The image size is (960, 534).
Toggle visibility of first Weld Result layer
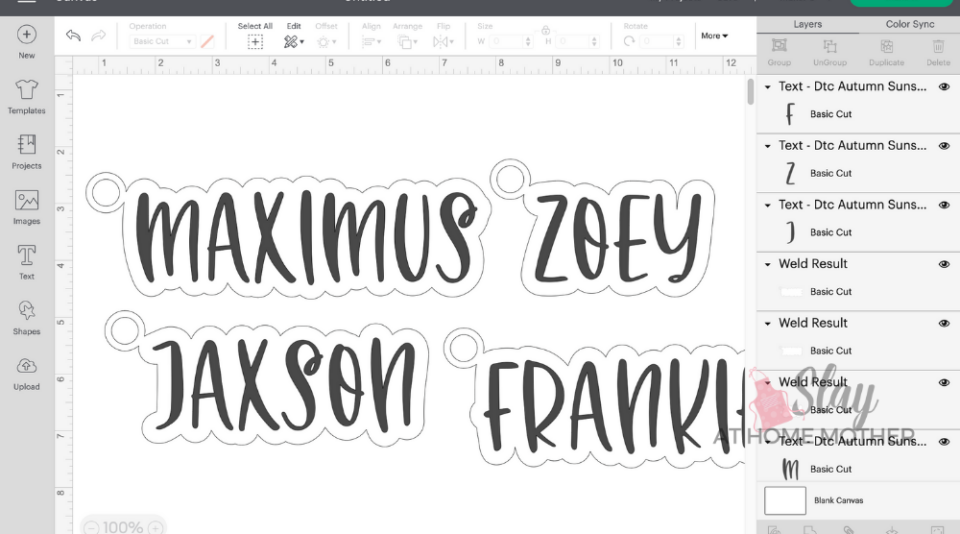tap(944, 264)
